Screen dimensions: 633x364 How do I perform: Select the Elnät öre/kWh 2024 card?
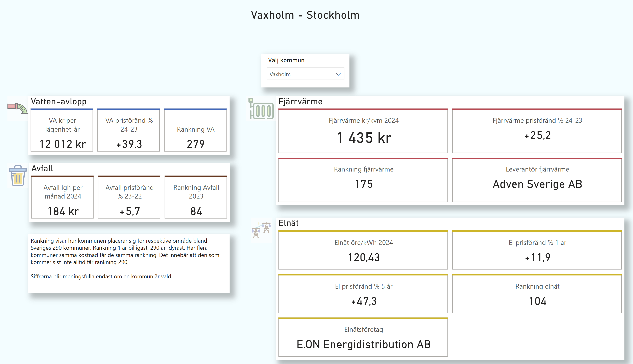(363, 250)
